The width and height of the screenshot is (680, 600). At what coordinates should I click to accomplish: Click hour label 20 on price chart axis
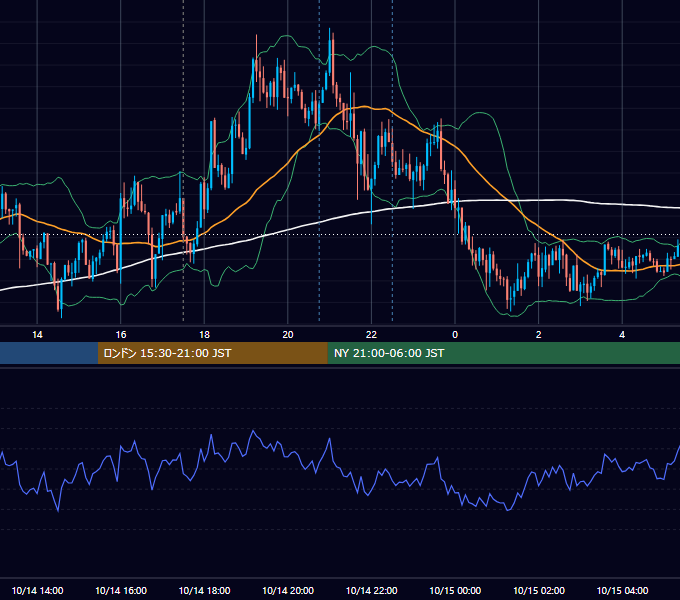pyautogui.click(x=288, y=335)
